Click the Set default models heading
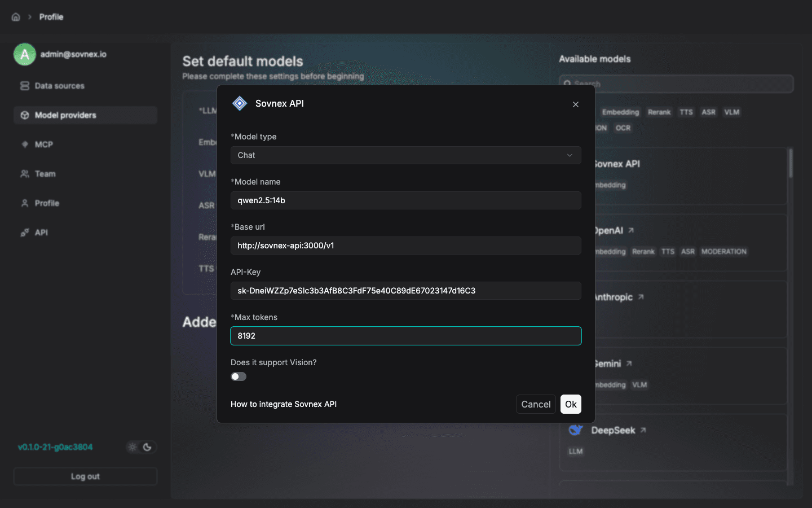The height and width of the screenshot is (508, 812). click(242, 61)
